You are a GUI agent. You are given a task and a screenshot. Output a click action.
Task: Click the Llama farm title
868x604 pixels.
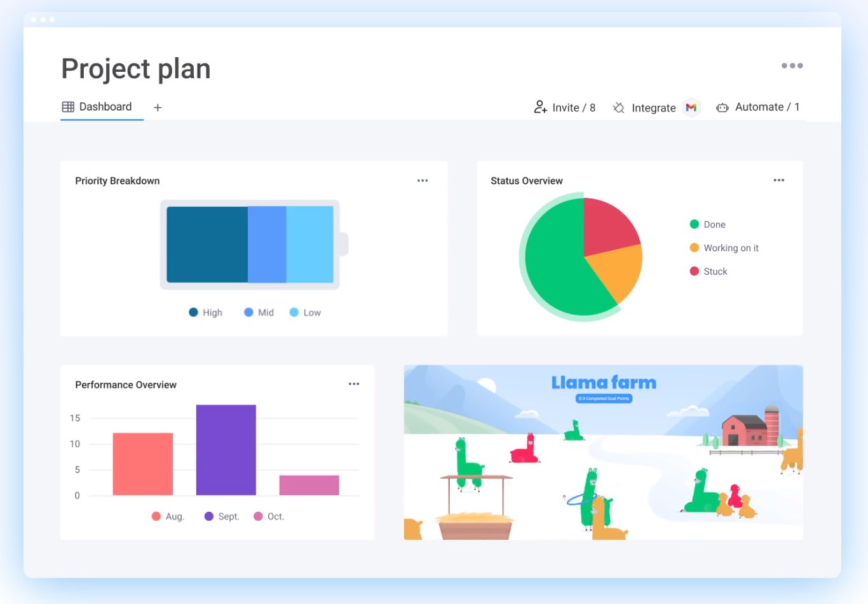click(604, 383)
